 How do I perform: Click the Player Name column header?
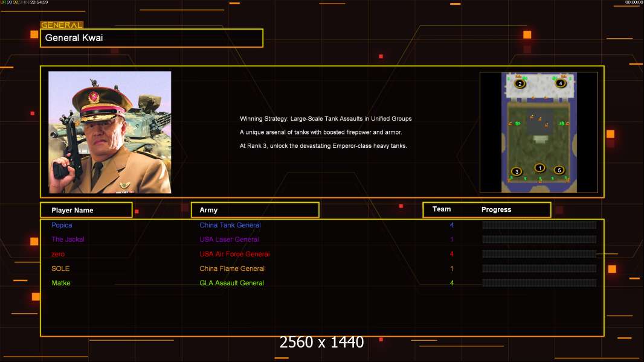[x=86, y=210]
